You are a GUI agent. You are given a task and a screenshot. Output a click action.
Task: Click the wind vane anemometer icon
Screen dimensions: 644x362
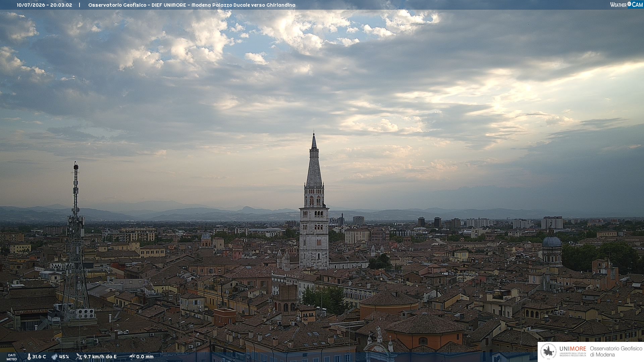[x=79, y=357]
